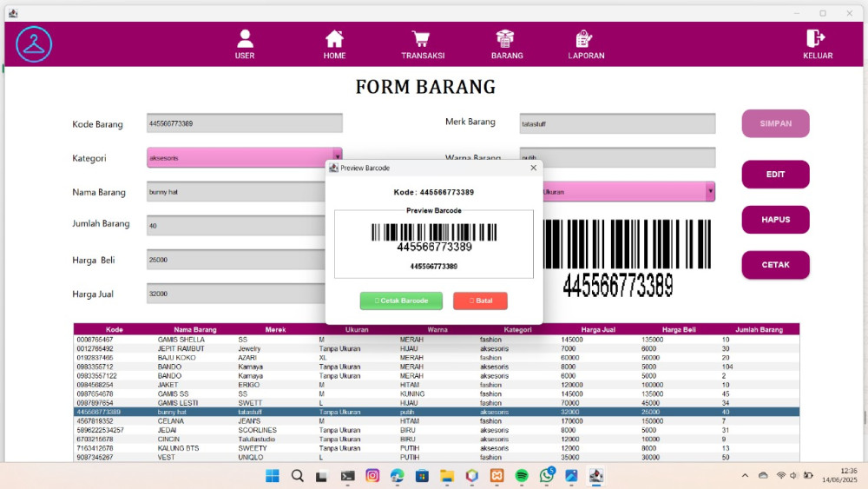Click the Batal button

coord(480,301)
